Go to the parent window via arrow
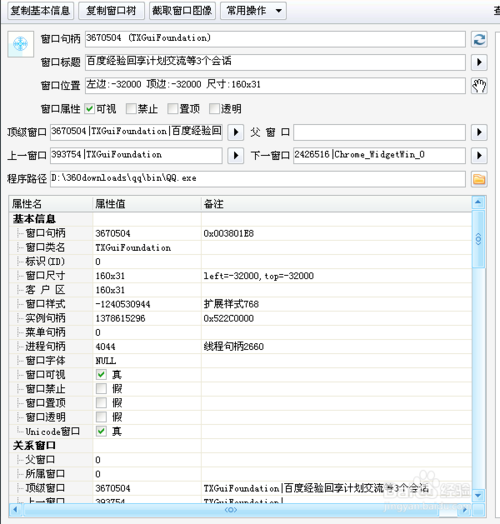Image resolution: width=500 pixels, height=524 pixels. tap(479, 132)
